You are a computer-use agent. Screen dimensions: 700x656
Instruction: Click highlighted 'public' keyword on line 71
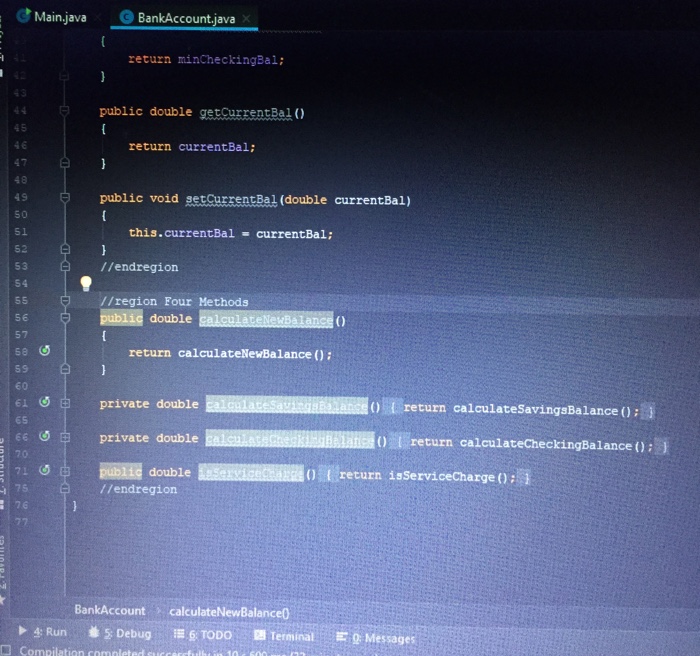(x=121, y=472)
